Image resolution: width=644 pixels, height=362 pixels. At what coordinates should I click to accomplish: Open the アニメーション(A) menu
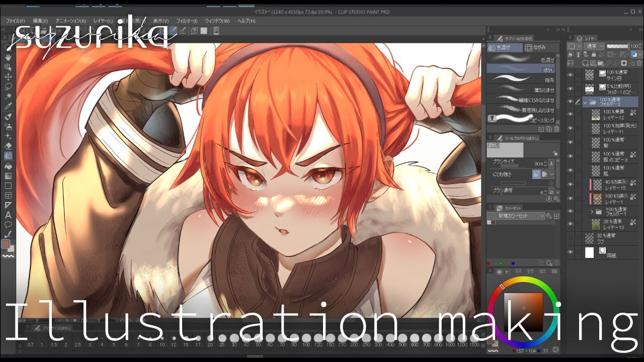point(70,21)
